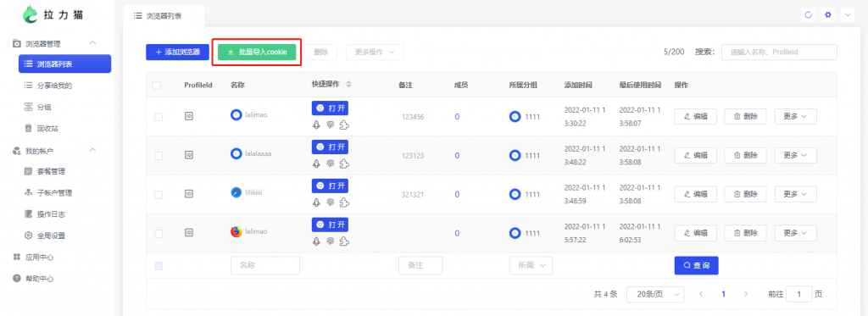Click the rocket icon in the lalalaaaa row
Viewport: 868px width, 316px height.
[317, 164]
